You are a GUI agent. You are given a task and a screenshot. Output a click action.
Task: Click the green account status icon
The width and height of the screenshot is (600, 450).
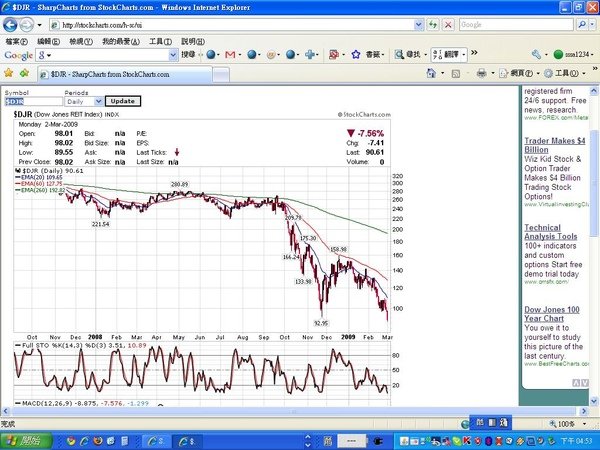(x=558, y=55)
